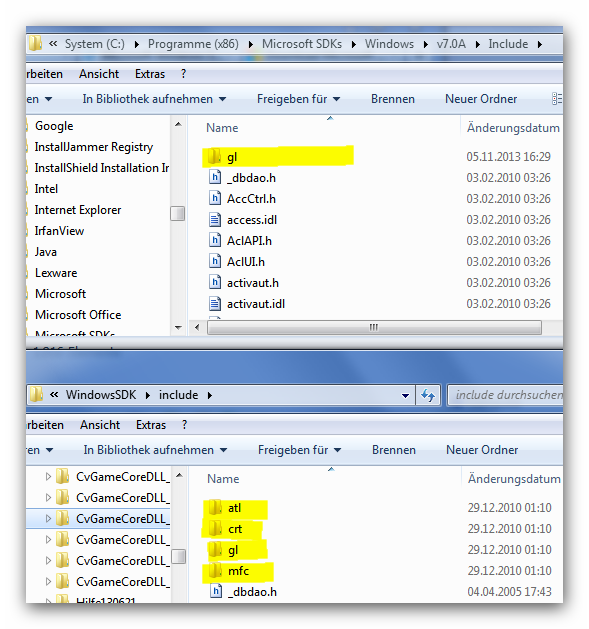Sort by Änderungsdatum column in bottom window
Image resolution: width=589 pixels, height=629 pixels.
[514, 479]
